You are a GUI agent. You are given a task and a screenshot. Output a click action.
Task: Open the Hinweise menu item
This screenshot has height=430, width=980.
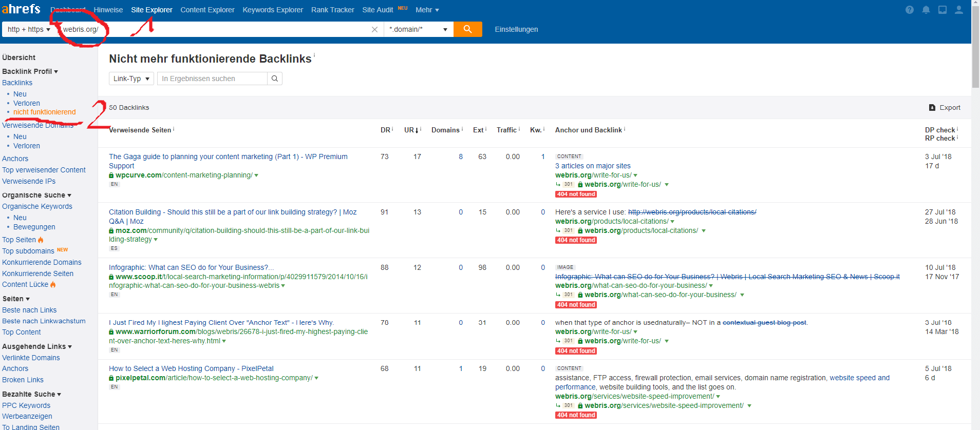[x=108, y=10]
